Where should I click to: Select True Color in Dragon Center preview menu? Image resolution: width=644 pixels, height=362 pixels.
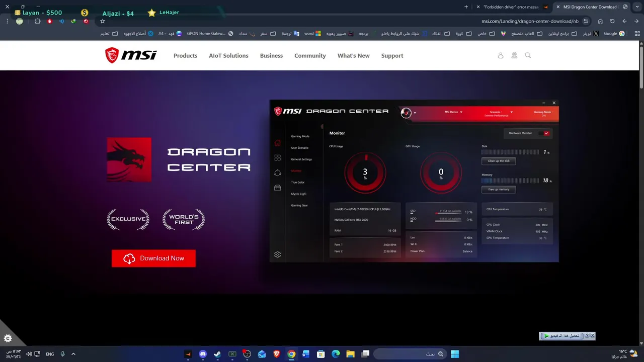tap(298, 182)
